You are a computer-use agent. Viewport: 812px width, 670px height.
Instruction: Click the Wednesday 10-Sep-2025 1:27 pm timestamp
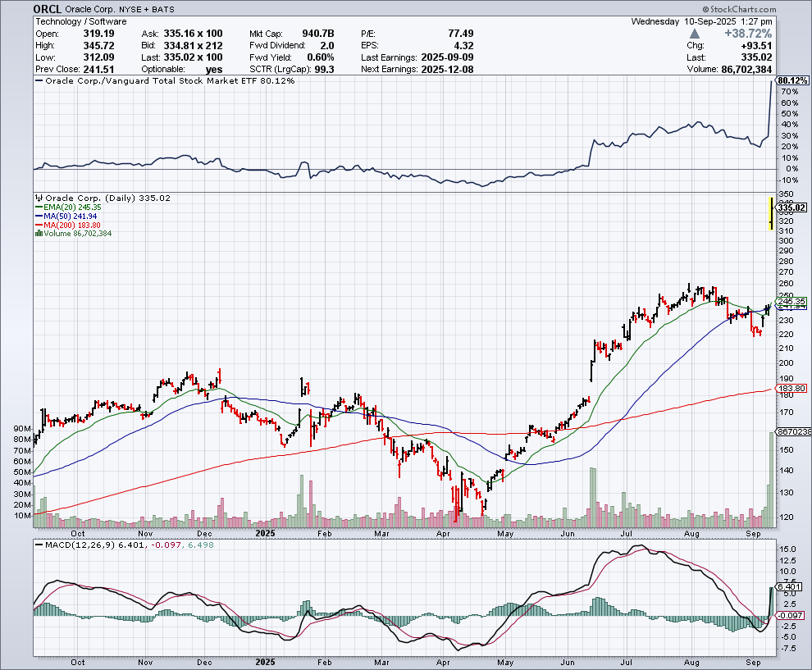click(x=702, y=21)
